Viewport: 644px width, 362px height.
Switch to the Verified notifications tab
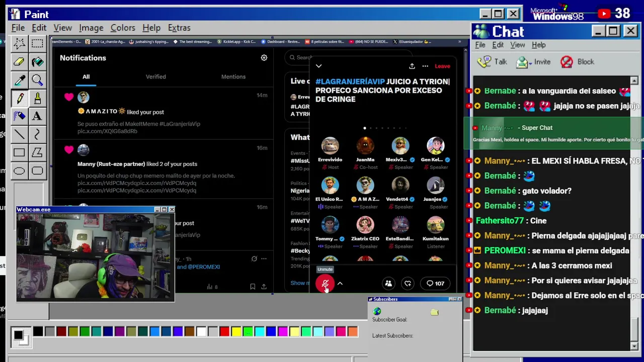click(x=155, y=76)
